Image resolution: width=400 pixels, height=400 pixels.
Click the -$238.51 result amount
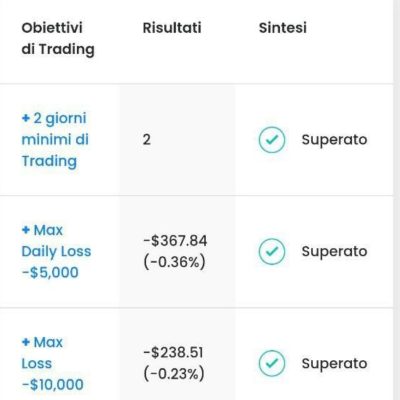pyautogui.click(x=173, y=353)
